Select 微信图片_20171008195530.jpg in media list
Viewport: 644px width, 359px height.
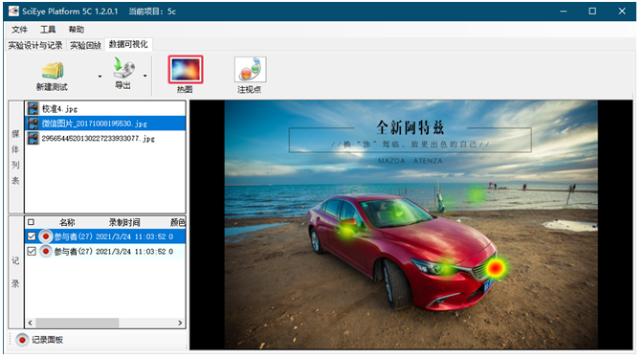click(105, 123)
